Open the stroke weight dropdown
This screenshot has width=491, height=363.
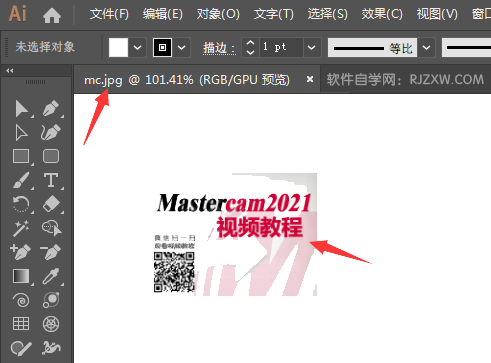(x=311, y=48)
